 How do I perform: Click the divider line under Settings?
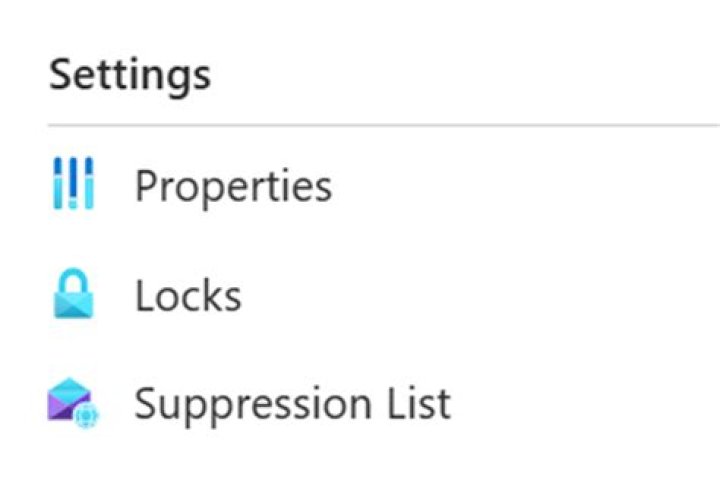[380, 126]
